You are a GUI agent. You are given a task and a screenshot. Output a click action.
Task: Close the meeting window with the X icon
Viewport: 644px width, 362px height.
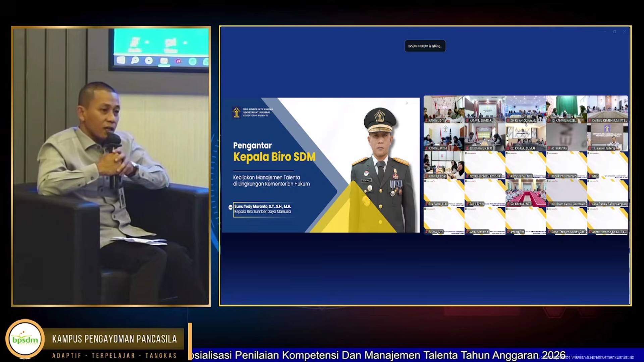tap(625, 32)
